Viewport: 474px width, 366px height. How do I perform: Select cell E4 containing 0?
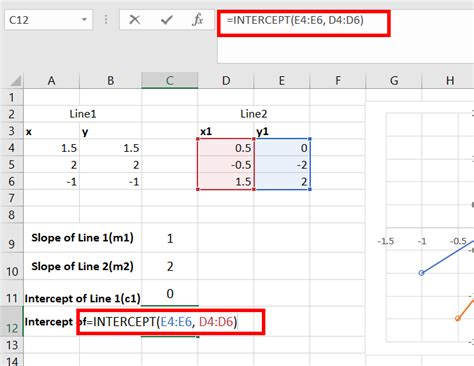coord(282,148)
